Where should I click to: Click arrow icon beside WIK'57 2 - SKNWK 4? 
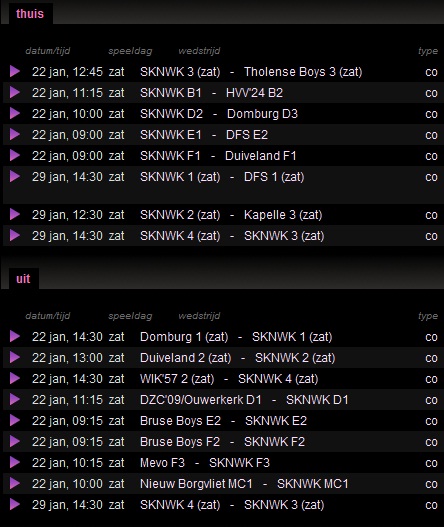click(x=15, y=378)
